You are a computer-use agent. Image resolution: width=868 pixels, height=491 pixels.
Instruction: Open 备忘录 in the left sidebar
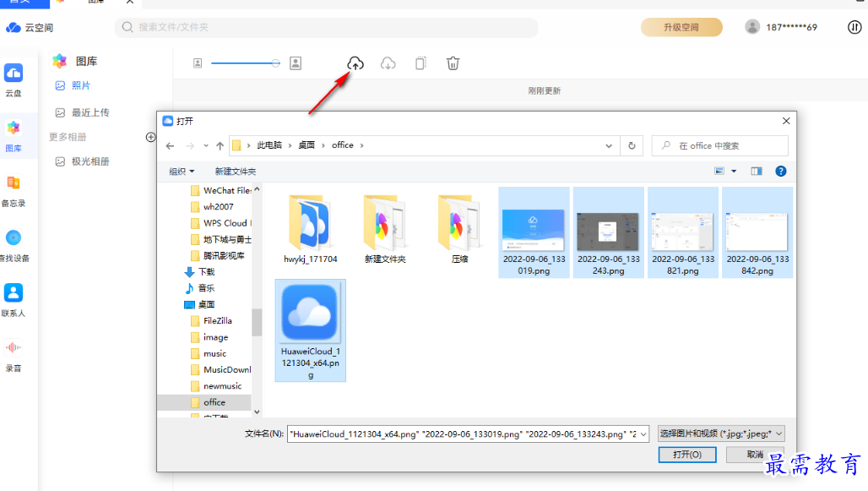point(14,191)
